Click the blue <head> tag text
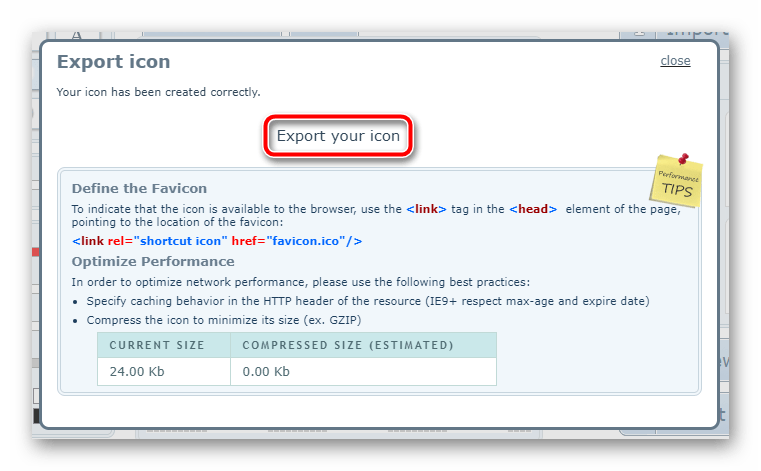Viewport: 761px width, 471px height. [532, 208]
